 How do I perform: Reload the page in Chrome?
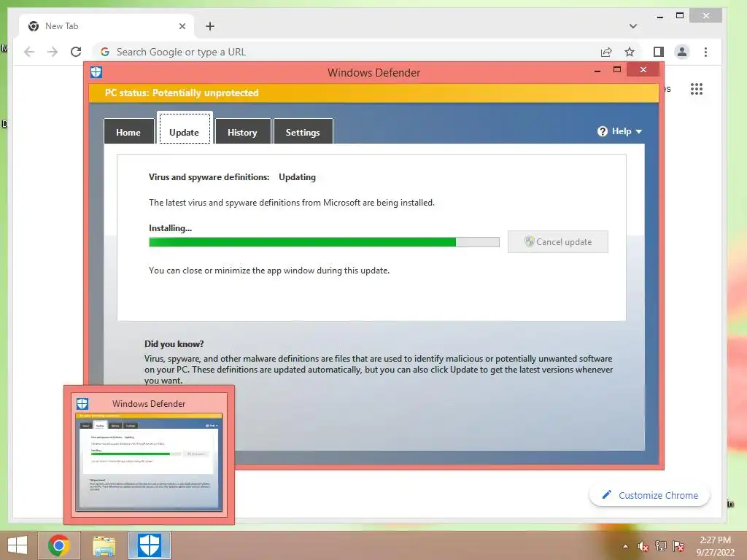point(76,52)
